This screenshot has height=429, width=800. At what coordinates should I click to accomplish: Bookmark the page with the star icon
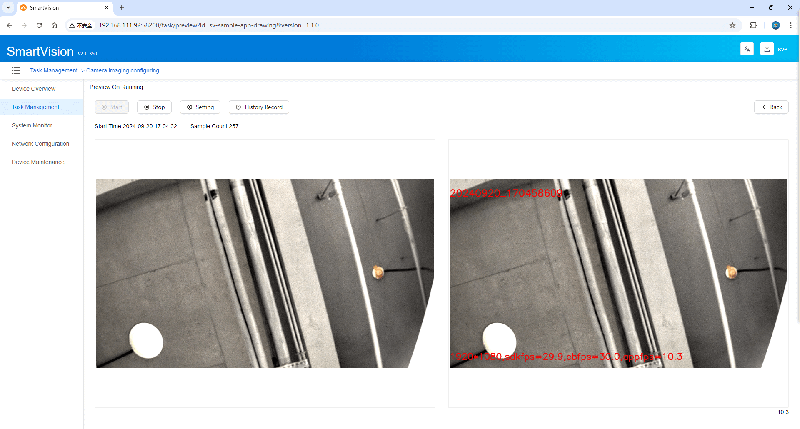click(x=732, y=25)
